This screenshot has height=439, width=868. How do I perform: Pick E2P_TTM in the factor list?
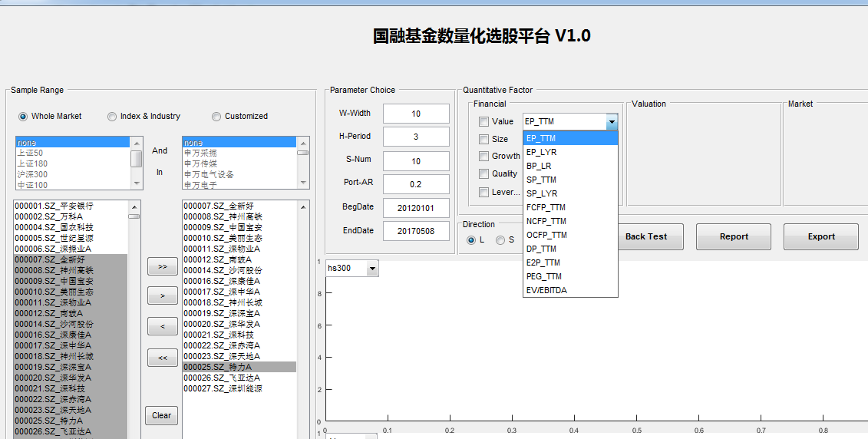click(x=570, y=263)
